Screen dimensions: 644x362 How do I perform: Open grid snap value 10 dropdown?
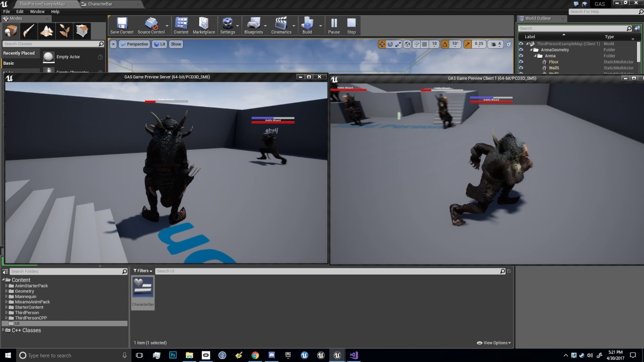coord(434,44)
